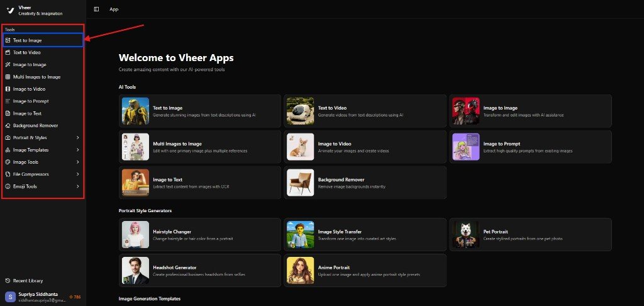Open Image to Video card title

click(335, 144)
